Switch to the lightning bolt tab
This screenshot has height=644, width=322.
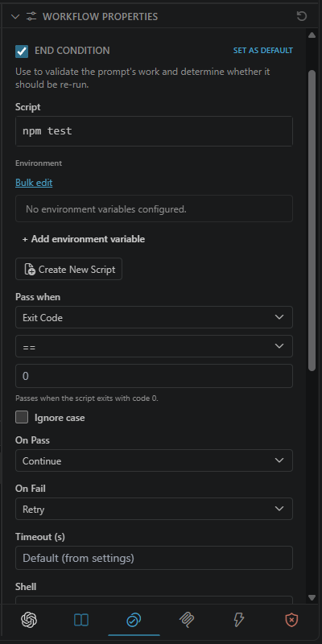pyautogui.click(x=239, y=620)
